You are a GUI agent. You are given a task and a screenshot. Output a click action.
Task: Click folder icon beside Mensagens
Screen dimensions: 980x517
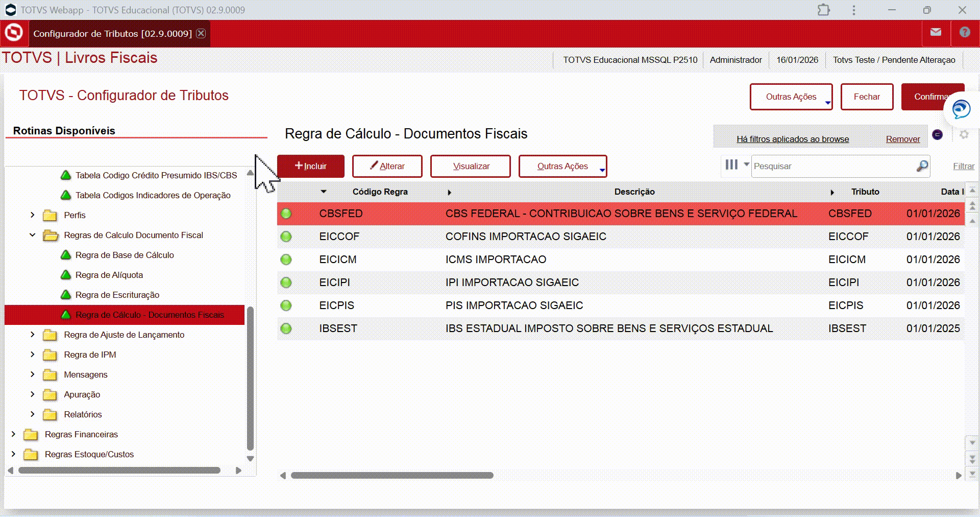50,374
